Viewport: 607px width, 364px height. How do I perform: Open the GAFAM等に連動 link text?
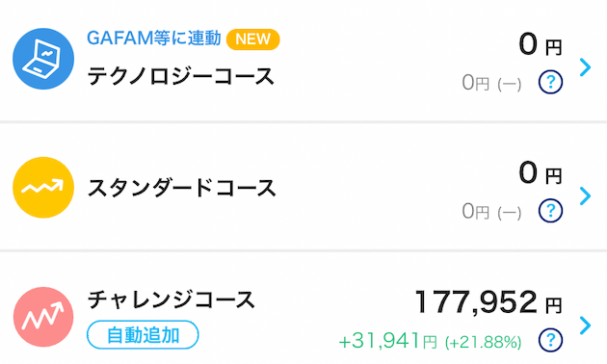(x=154, y=39)
